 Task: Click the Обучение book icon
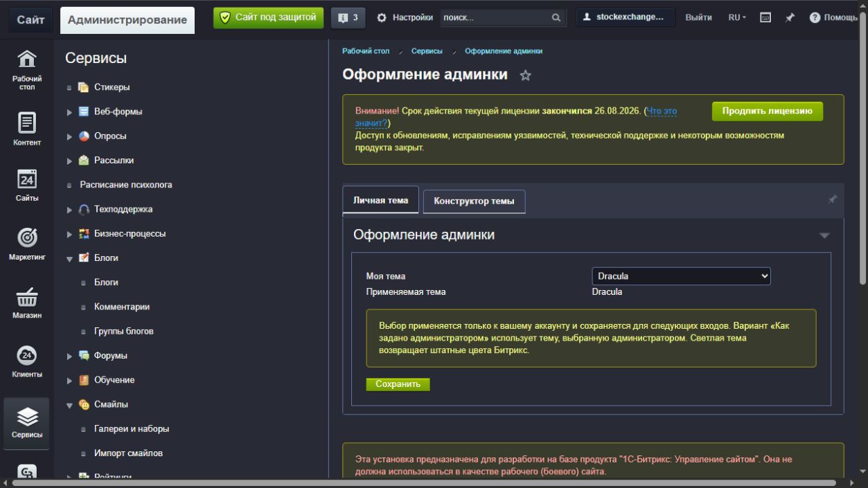(x=83, y=380)
